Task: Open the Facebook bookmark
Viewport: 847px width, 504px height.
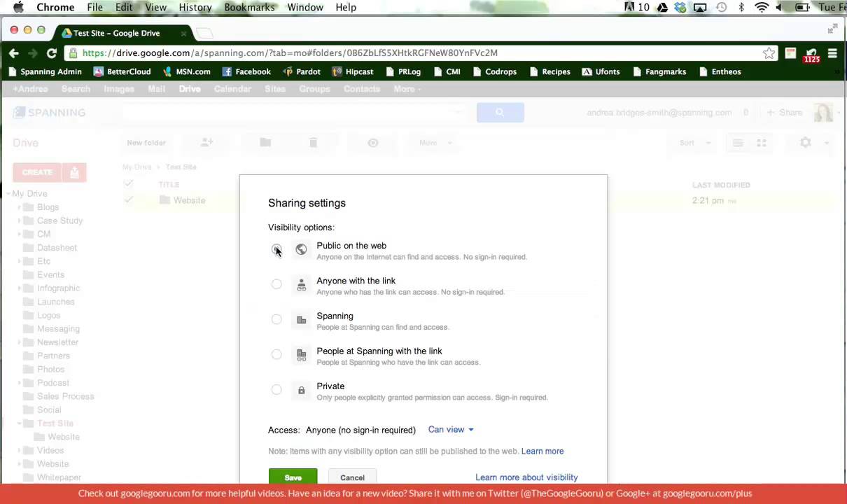Action: (x=246, y=71)
